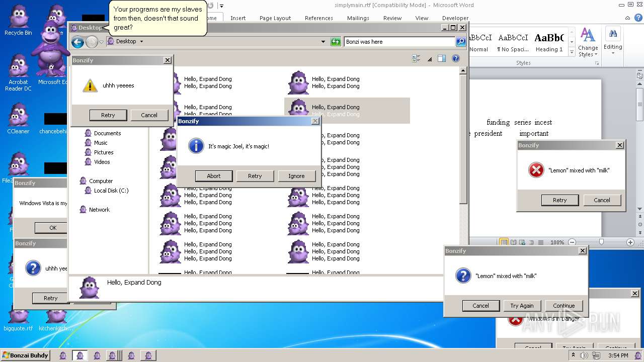Open the Desktop breadcrumb dropdown arrow
This screenshot has height=362, width=644.
[x=141, y=42]
